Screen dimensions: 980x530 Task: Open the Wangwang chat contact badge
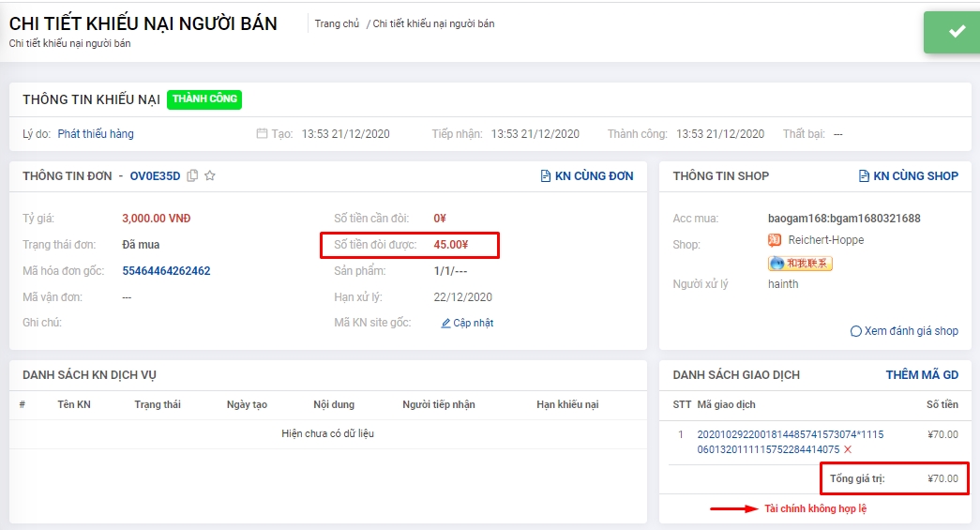pyautogui.click(x=800, y=263)
